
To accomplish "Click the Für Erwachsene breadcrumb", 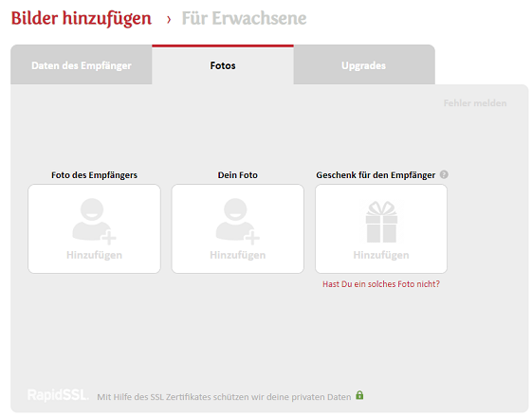I will (x=244, y=18).
